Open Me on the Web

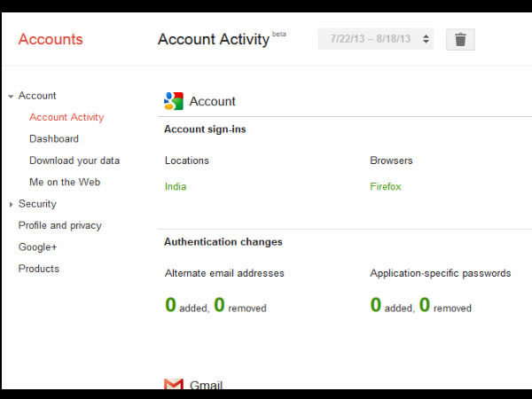click(x=65, y=183)
